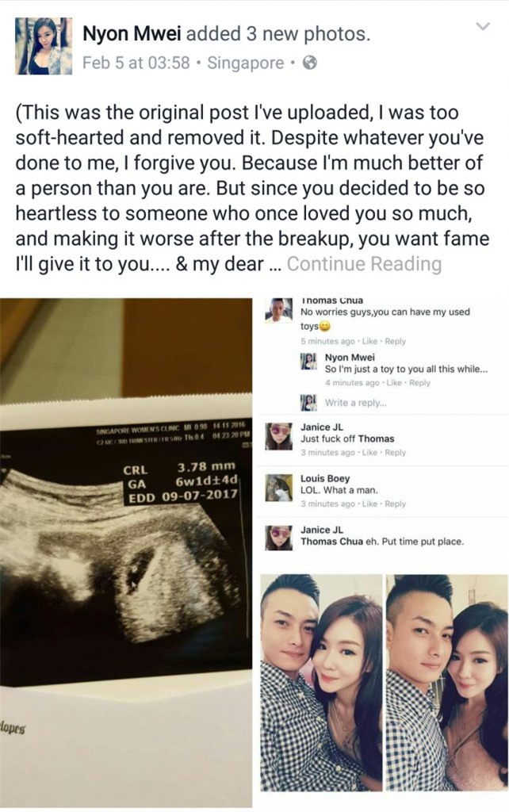Like the 'used toys' comment
Image resolution: width=509 pixels, height=812 pixels.
(369, 341)
